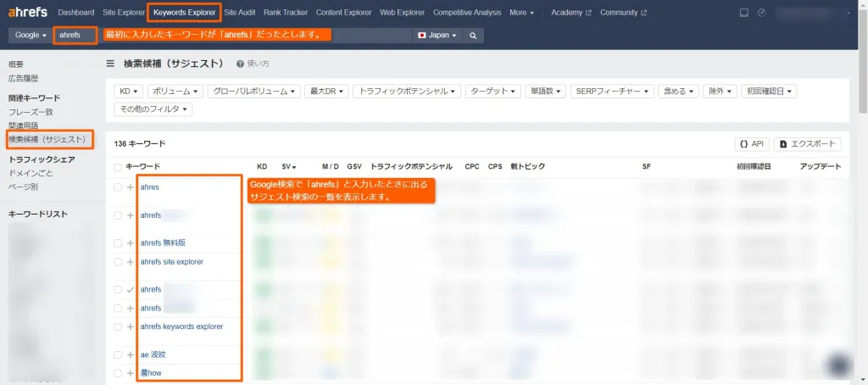The height and width of the screenshot is (385, 868).
Task: Open the Community external link
Action: (x=623, y=13)
